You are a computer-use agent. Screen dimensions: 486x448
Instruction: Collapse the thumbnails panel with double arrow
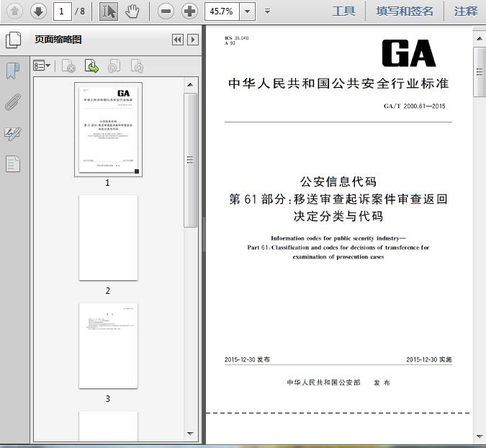coord(178,40)
